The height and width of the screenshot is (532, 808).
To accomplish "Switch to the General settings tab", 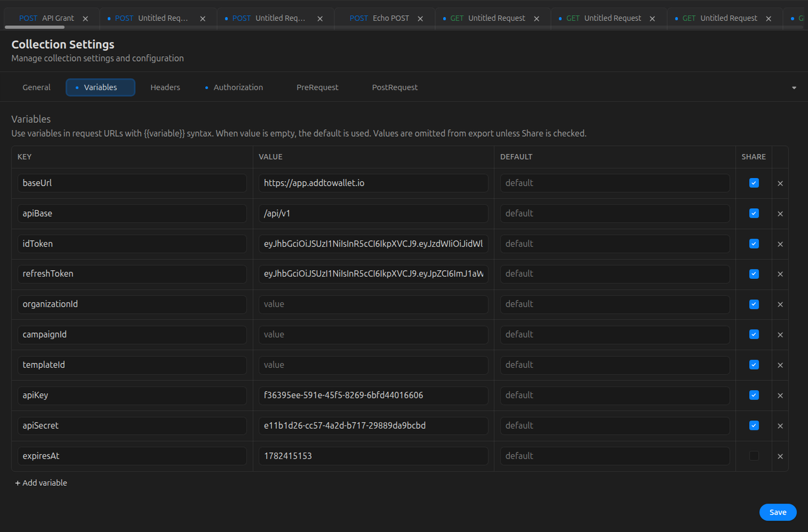I will (37, 87).
